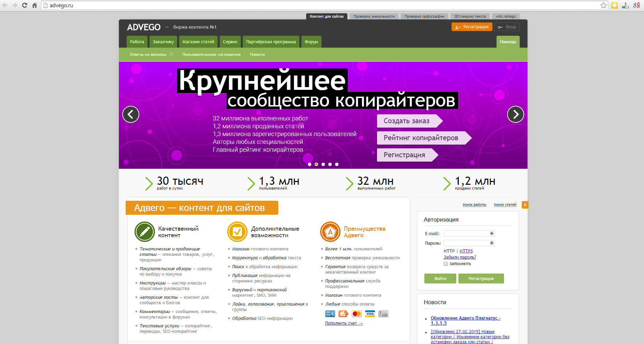Click the green chevron next to 1,2 млн

(447, 184)
